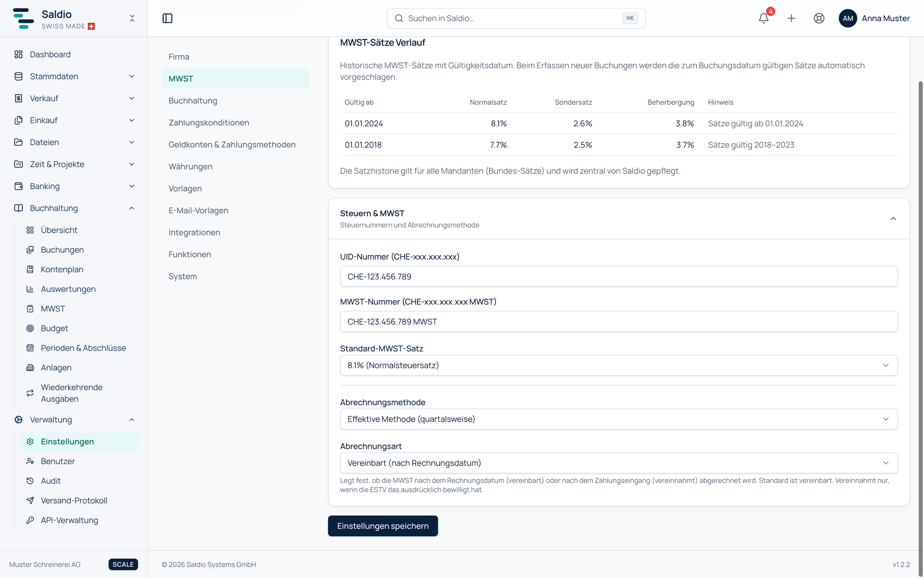
Task: Open the Integrationen settings tab
Action: coord(235,232)
